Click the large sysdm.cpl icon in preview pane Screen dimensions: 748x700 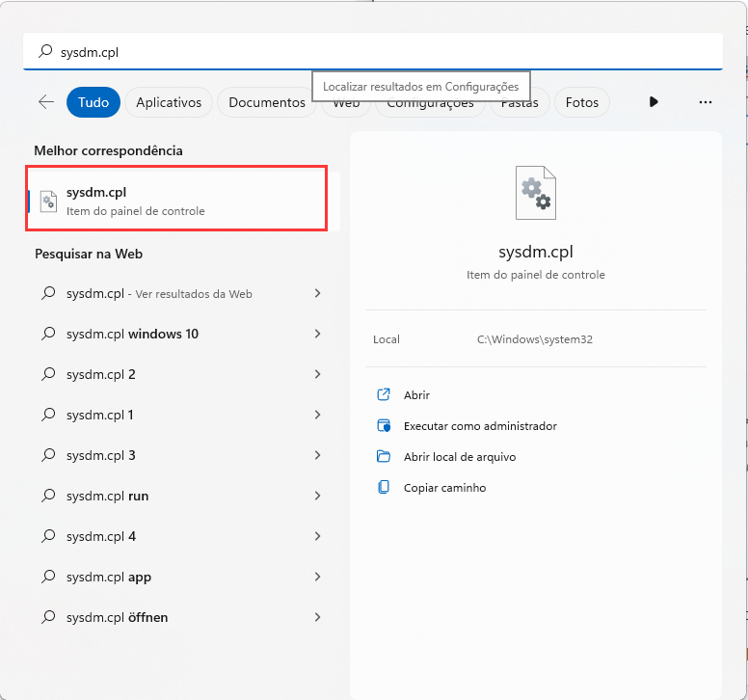coord(536,193)
